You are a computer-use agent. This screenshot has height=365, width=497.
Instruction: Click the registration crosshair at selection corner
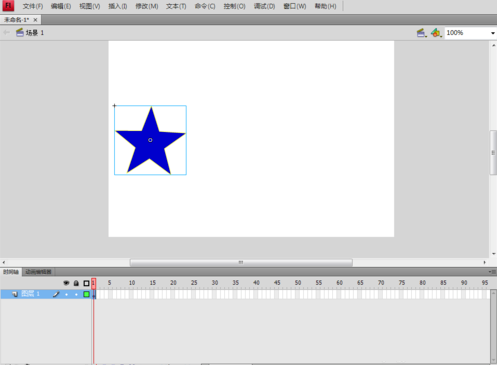(x=114, y=106)
